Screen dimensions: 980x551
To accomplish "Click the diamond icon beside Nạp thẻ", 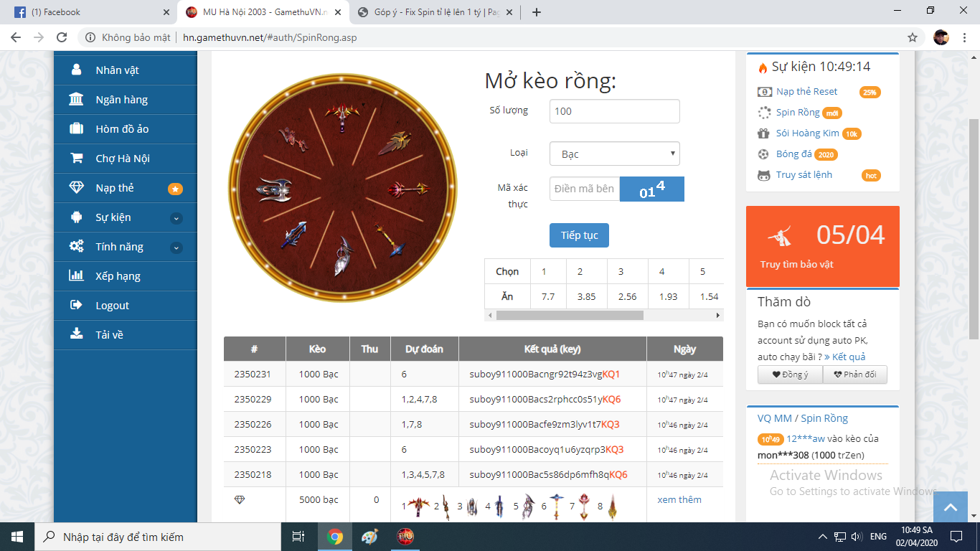I will pos(76,188).
